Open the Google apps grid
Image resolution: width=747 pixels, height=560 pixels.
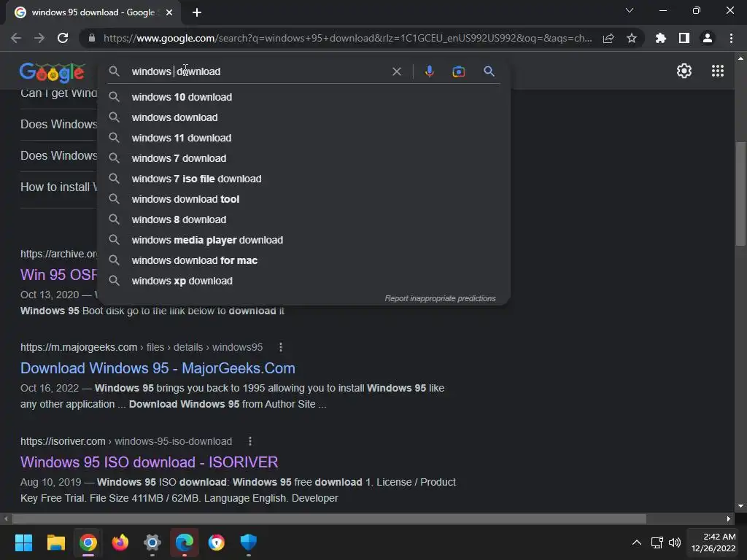pos(718,71)
